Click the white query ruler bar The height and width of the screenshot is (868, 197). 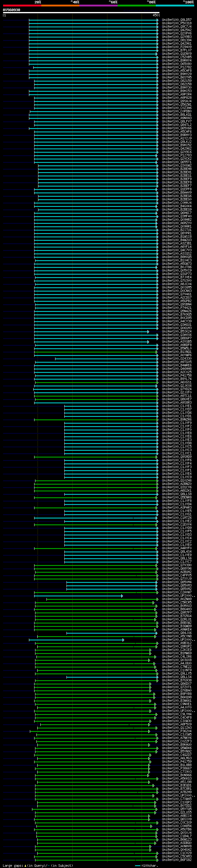pyautogui.click(x=81, y=12)
